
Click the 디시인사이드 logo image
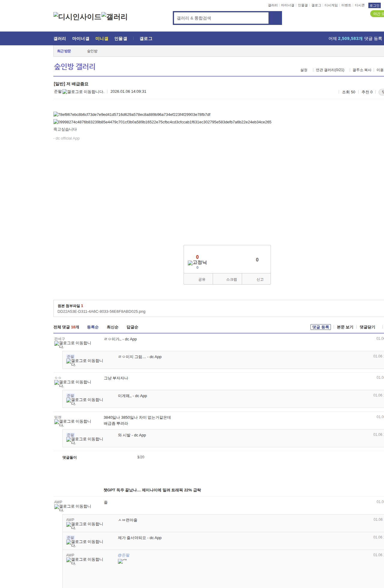77,17
